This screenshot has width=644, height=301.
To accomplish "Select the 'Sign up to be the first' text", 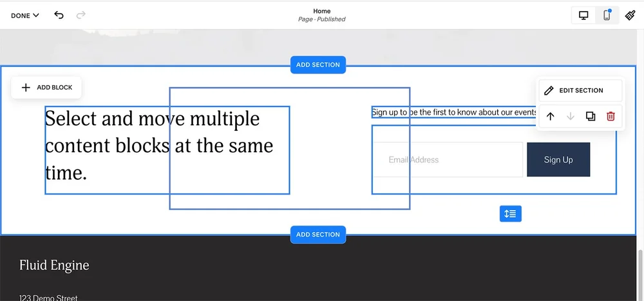I will 454,112.
